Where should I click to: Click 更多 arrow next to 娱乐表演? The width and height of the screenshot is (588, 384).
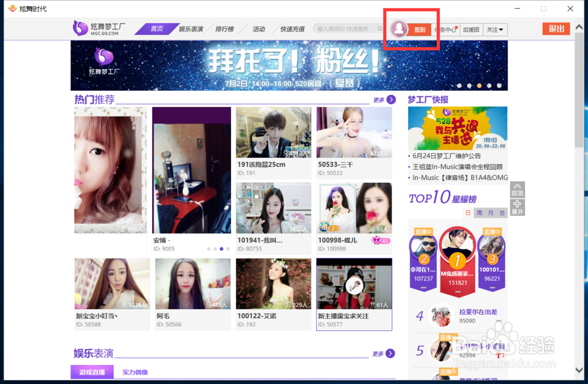390,353
